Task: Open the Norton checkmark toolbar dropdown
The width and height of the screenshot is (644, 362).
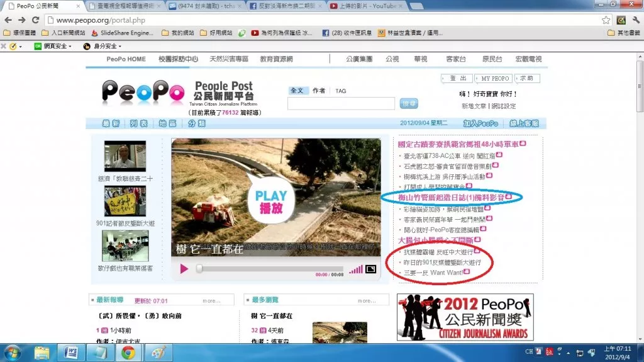Action: pyautogui.click(x=16, y=46)
